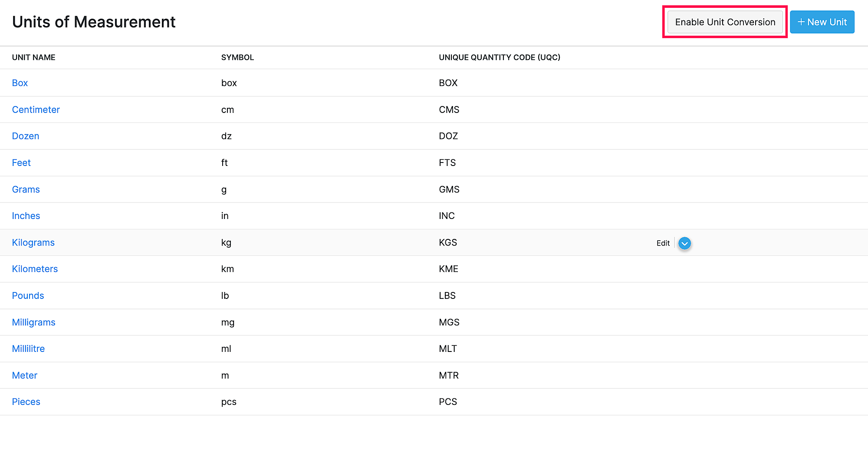Click the Symbol column header
The width and height of the screenshot is (868, 464).
click(237, 58)
